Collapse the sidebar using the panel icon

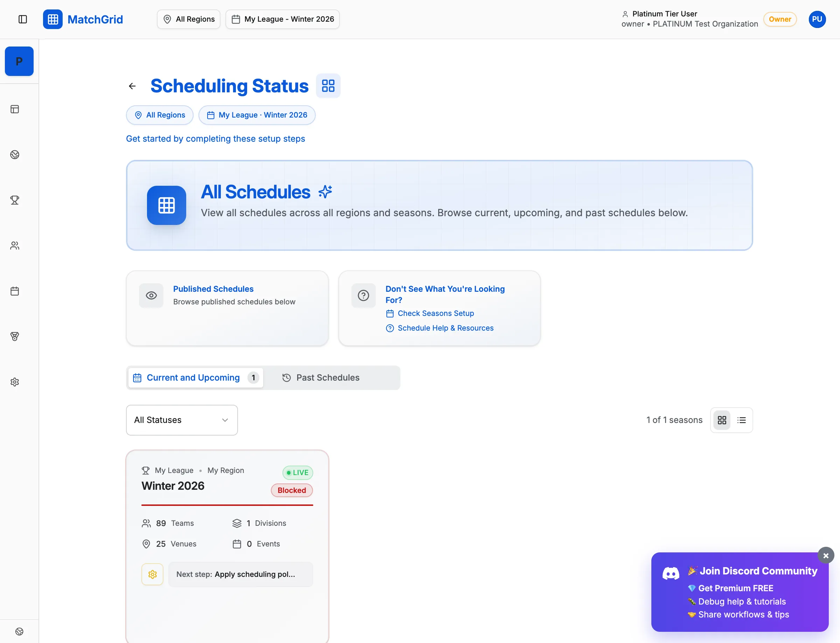point(23,19)
